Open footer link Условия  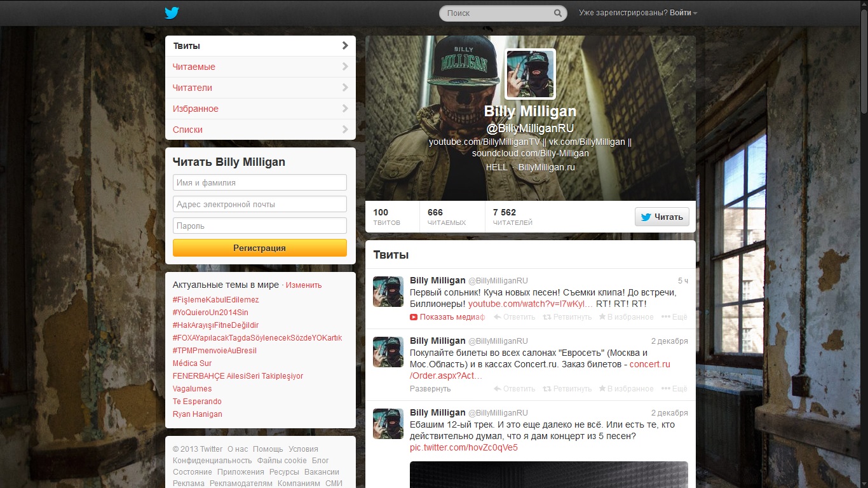(303, 449)
